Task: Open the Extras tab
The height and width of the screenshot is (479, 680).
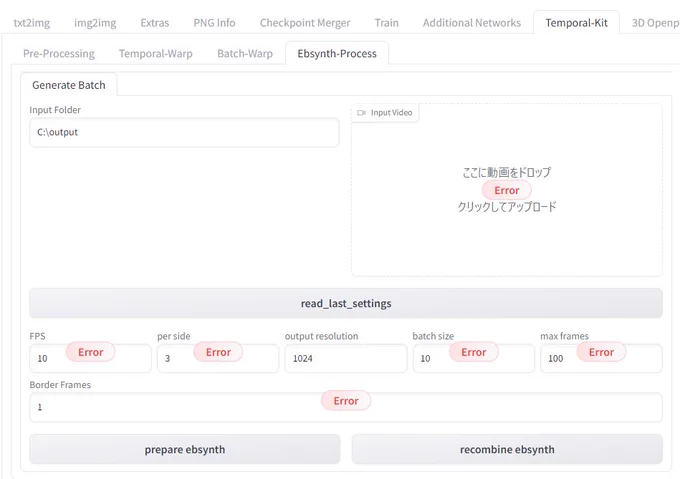Action: pyautogui.click(x=154, y=23)
